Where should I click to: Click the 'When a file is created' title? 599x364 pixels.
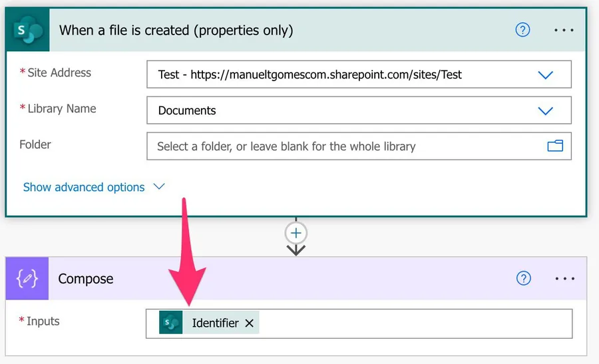point(176,31)
